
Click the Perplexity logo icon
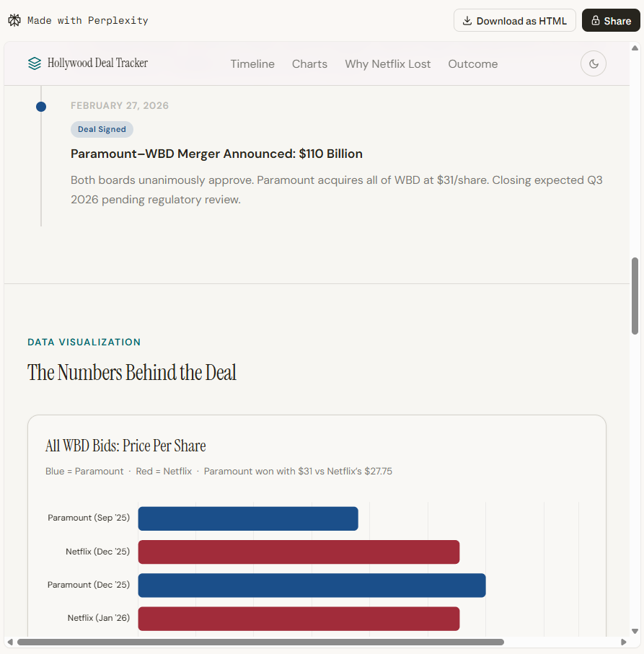14,20
